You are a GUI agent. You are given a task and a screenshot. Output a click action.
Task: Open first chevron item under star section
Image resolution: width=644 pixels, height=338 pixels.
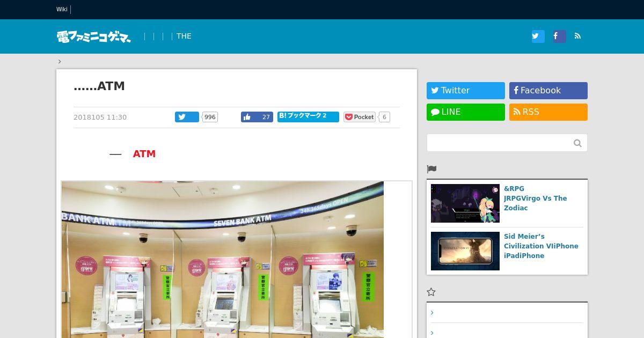432,313
